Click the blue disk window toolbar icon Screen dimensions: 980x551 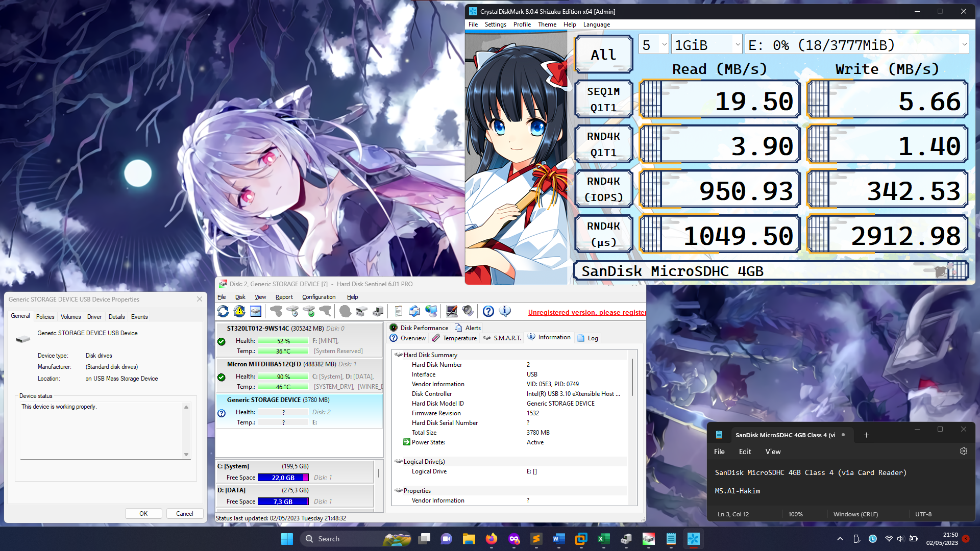(x=256, y=311)
